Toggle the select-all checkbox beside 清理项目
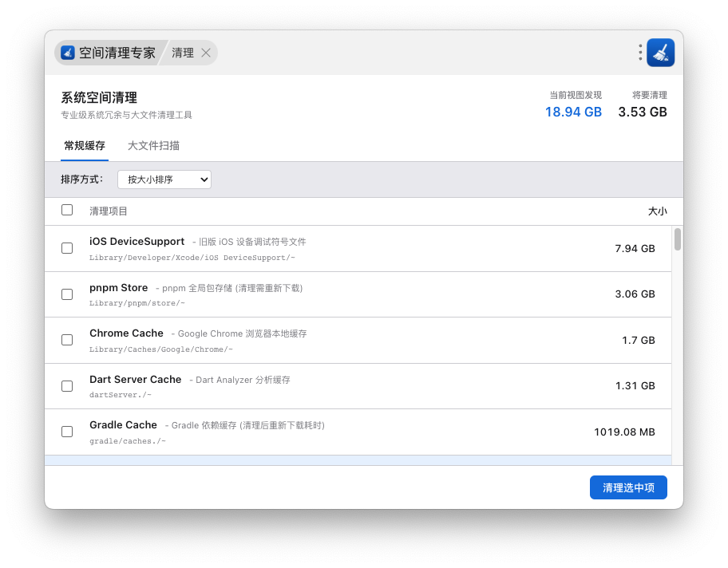The height and width of the screenshot is (568, 728). point(67,211)
